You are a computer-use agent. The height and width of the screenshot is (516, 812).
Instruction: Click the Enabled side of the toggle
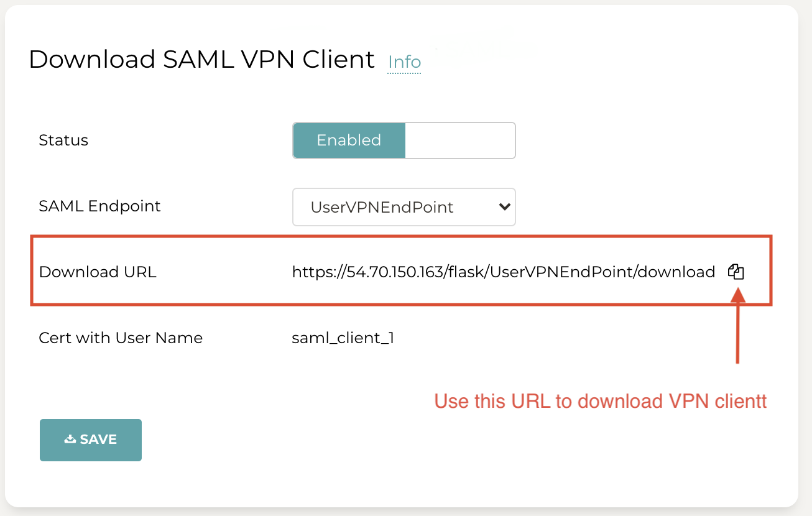coord(349,141)
